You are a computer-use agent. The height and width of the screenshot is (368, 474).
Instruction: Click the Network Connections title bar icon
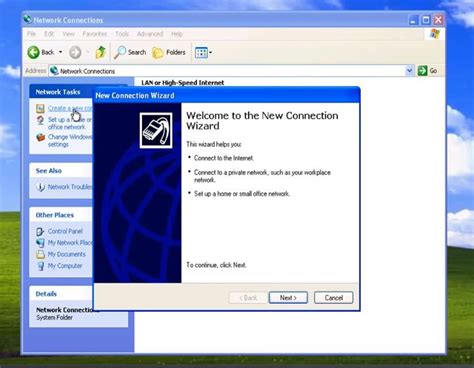27,20
